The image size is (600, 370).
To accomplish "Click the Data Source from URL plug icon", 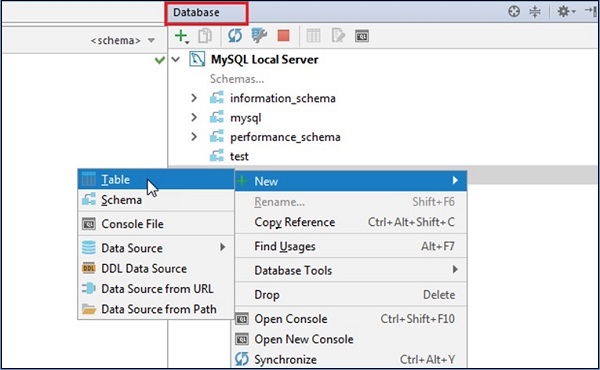I will [89, 289].
